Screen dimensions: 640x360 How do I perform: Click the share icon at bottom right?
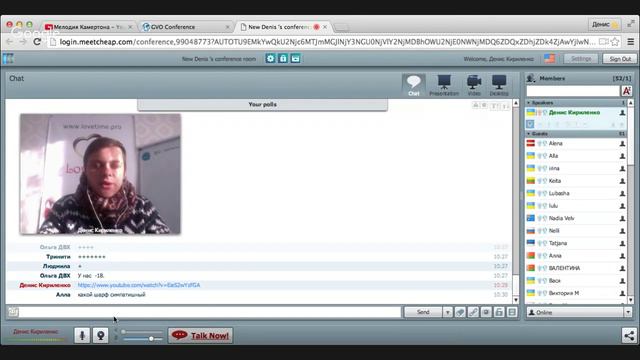pyautogui.click(x=629, y=336)
